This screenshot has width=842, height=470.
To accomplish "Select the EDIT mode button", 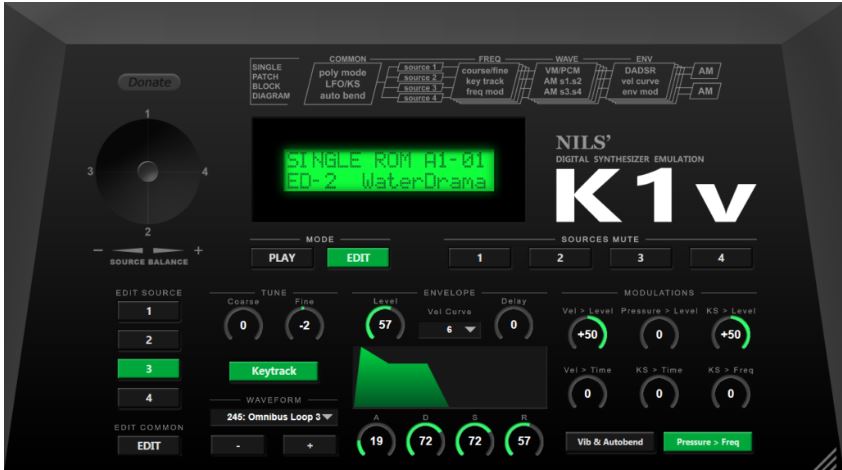I will pos(358,258).
